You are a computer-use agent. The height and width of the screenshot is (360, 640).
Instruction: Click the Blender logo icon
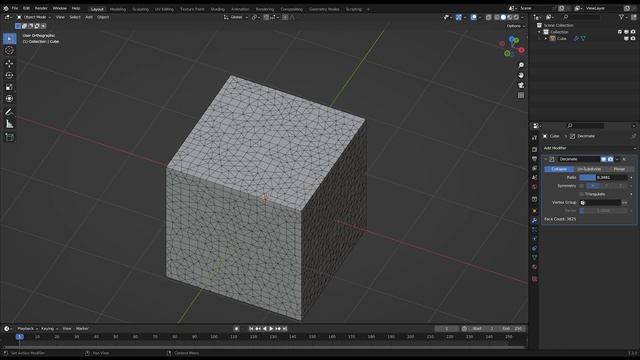[x=6, y=8]
